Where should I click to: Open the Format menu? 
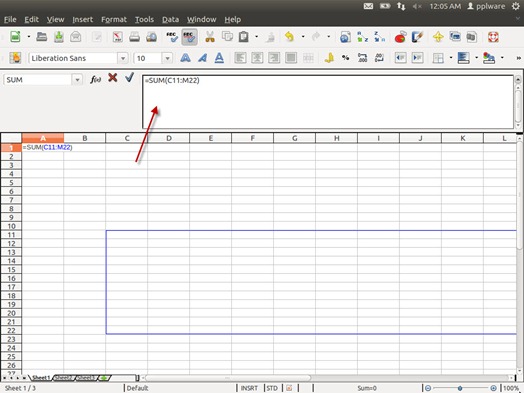[x=114, y=19]
